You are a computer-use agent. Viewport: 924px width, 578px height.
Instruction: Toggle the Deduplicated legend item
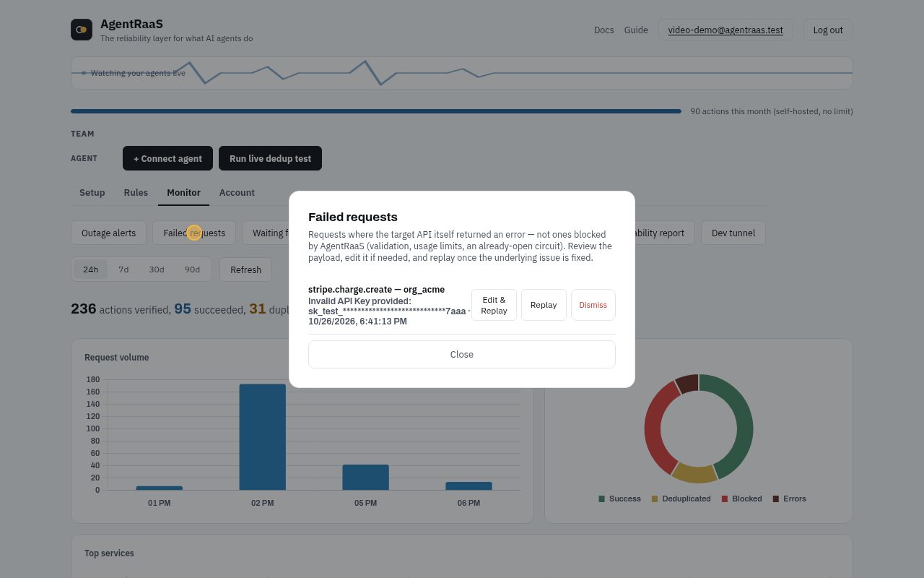tap(681, 499)
